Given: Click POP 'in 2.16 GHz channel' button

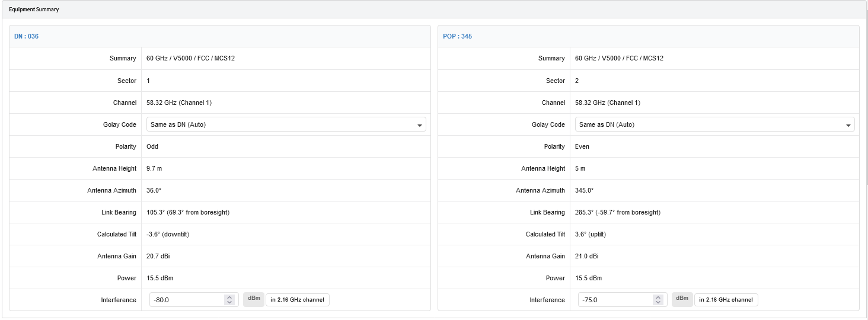Looking at the screenshot, I should click(726, 300).
